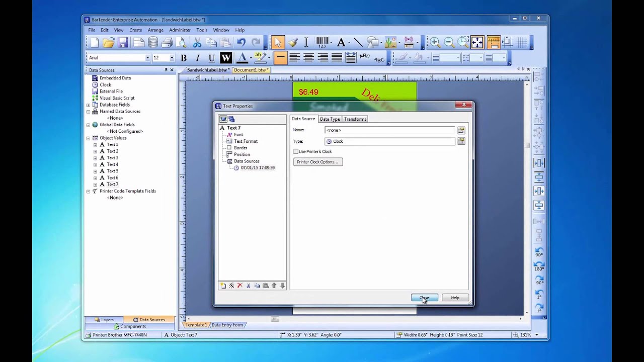
Task: Click the Zoom Out magnifier icon
Action: coord(449,43)
